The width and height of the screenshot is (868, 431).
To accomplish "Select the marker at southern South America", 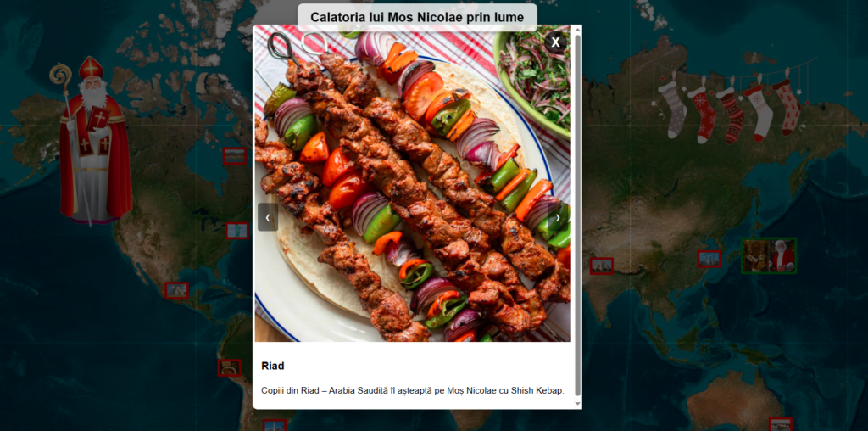I will click(x=274, y=425).
